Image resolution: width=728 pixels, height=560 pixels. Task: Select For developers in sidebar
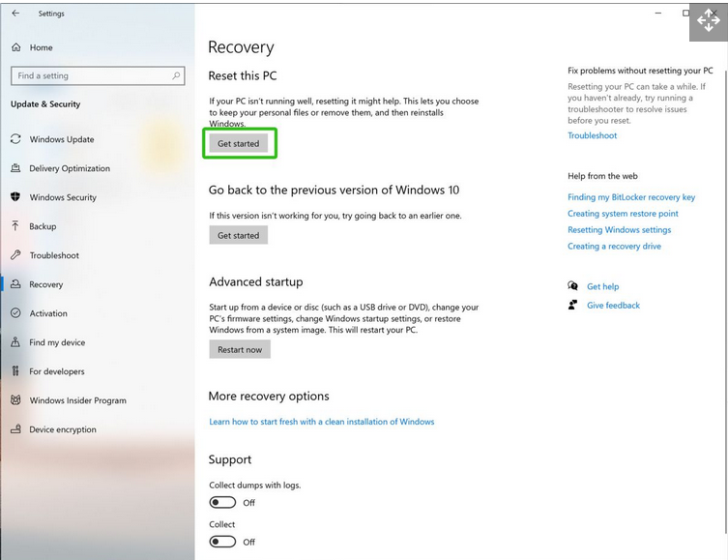click(57, 371)
